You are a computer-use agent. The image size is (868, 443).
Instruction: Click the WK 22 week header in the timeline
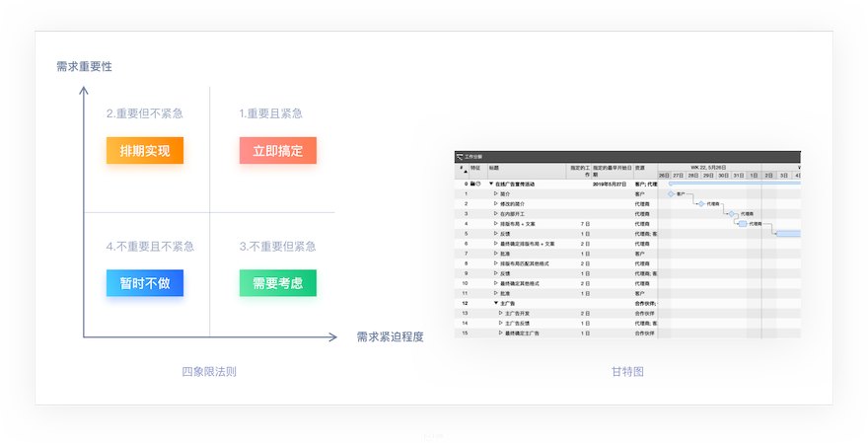[x=708, y=167]
